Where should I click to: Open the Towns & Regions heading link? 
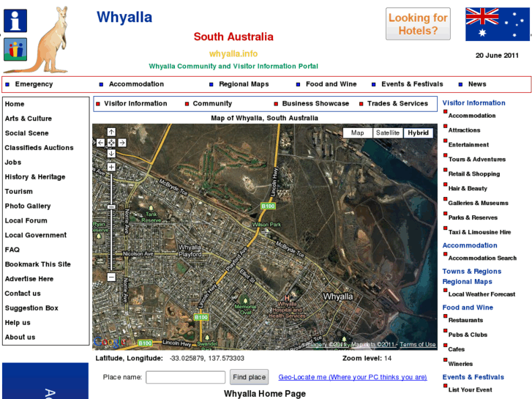[x=471, y=272]
